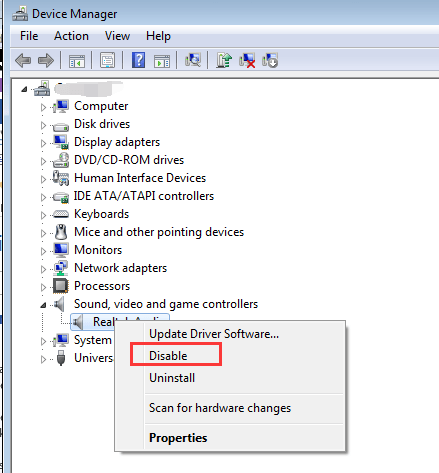
Task: Select Properties in the context menu
Action: [x=178, y=438]
